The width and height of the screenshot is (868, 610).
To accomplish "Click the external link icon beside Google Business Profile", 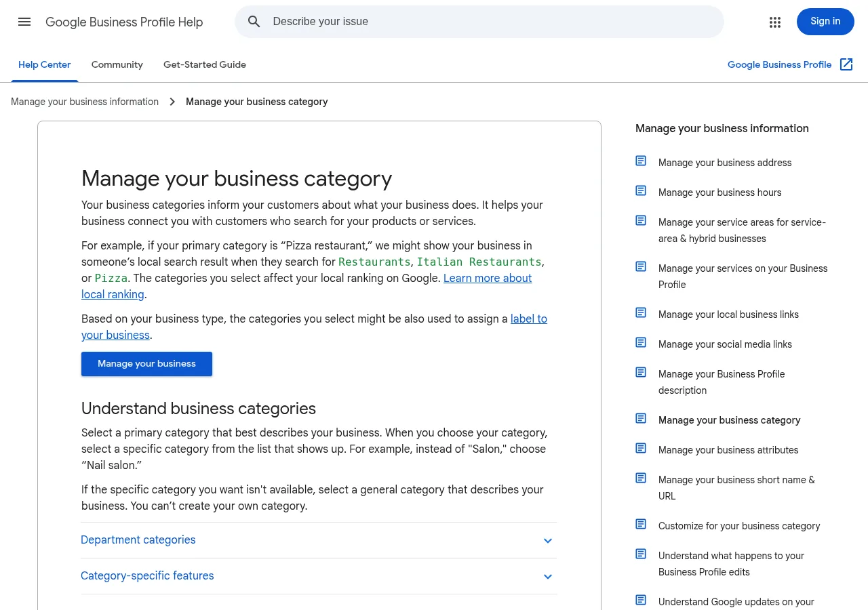I will [x=846, y=64].
